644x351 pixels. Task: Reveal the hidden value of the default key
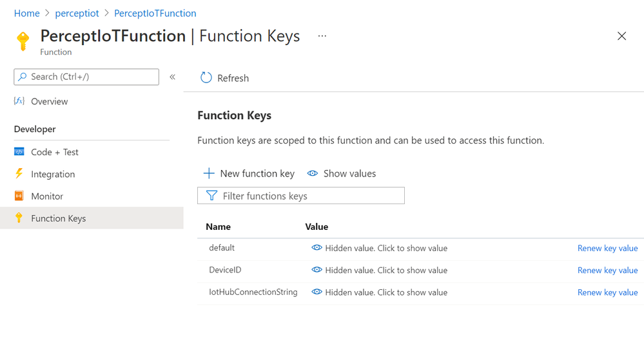point(379,248)
